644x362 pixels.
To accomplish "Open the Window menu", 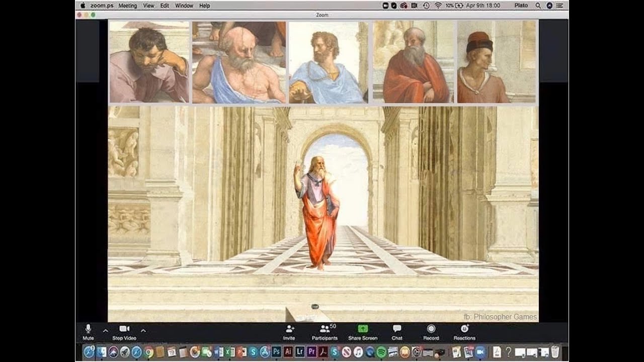I will [184, 6].
